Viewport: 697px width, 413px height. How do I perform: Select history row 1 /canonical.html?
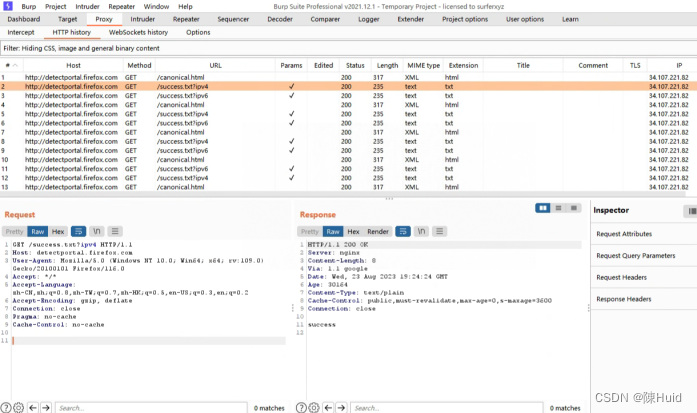(348, 77)
